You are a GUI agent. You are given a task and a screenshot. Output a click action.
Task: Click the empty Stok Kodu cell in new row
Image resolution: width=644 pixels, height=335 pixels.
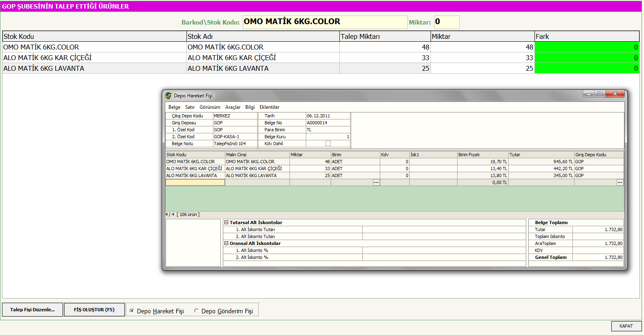pos(195,182)
